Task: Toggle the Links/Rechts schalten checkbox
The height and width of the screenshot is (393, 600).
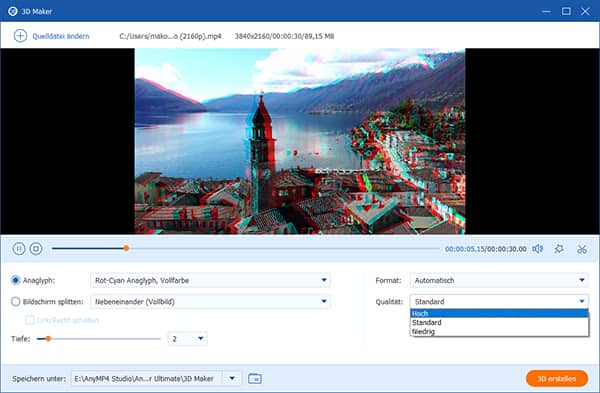Action: point(29,320)
